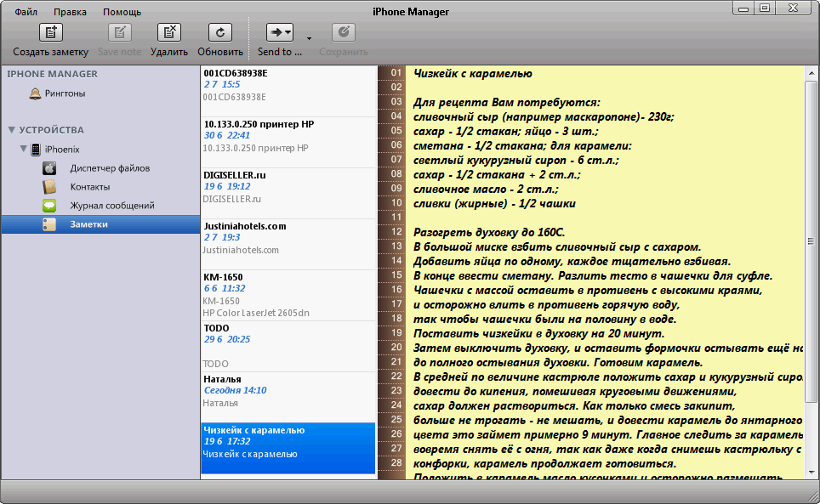Click the Удалить note icon
The height and width of the screenshot is (504, 820).
pos(168,33)
